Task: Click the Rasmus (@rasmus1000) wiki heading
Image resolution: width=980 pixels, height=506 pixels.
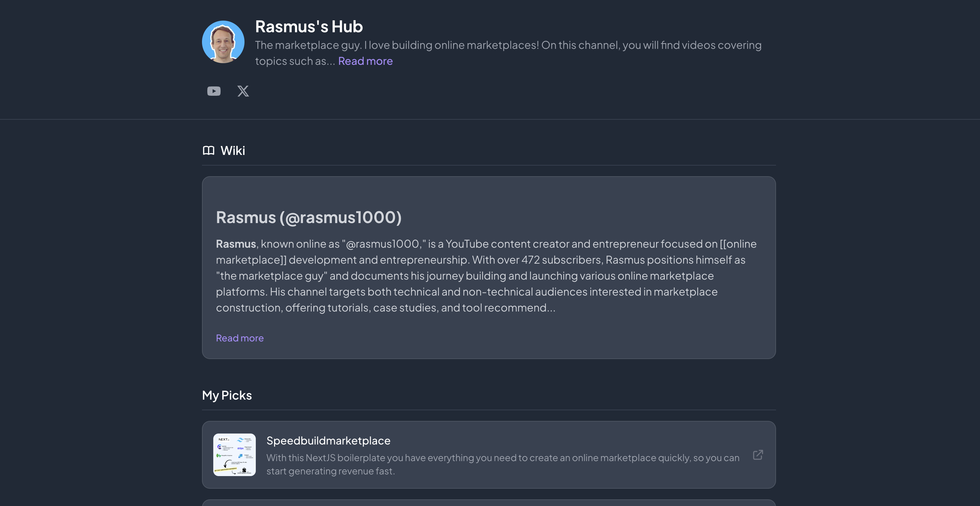Action: tap(309, 217)
